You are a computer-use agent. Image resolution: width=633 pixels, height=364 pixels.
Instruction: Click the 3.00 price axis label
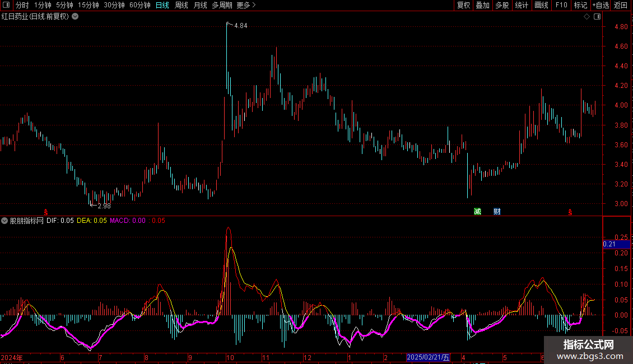pyautogui.click(x=621, y=204)
